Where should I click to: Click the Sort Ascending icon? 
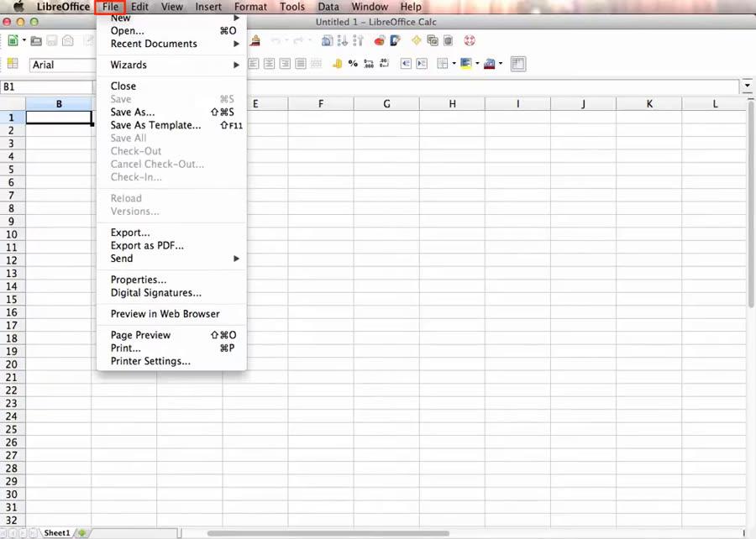pos(343,41)
